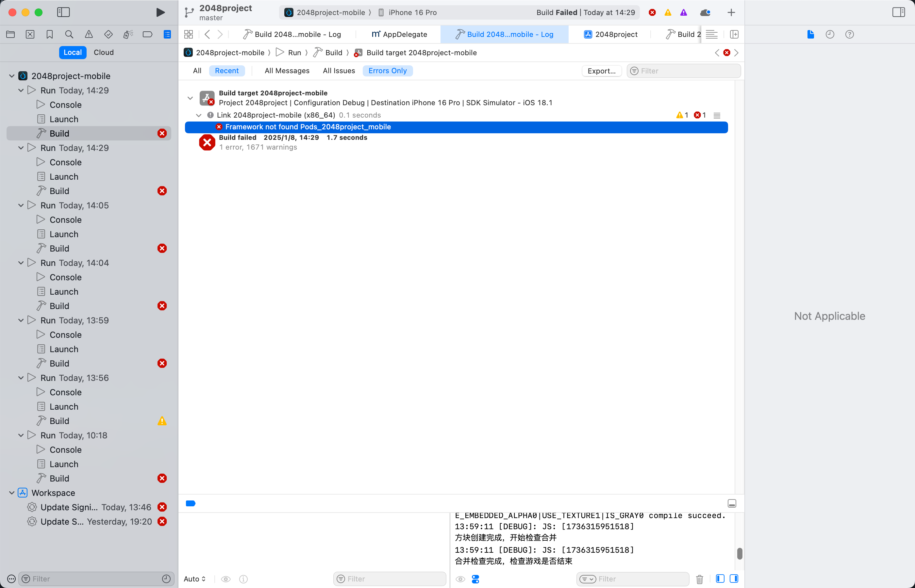The image size is (915, 588).
Task: Collapse the Run Today, 14:05 group
Action: click(x=21, y=205)
